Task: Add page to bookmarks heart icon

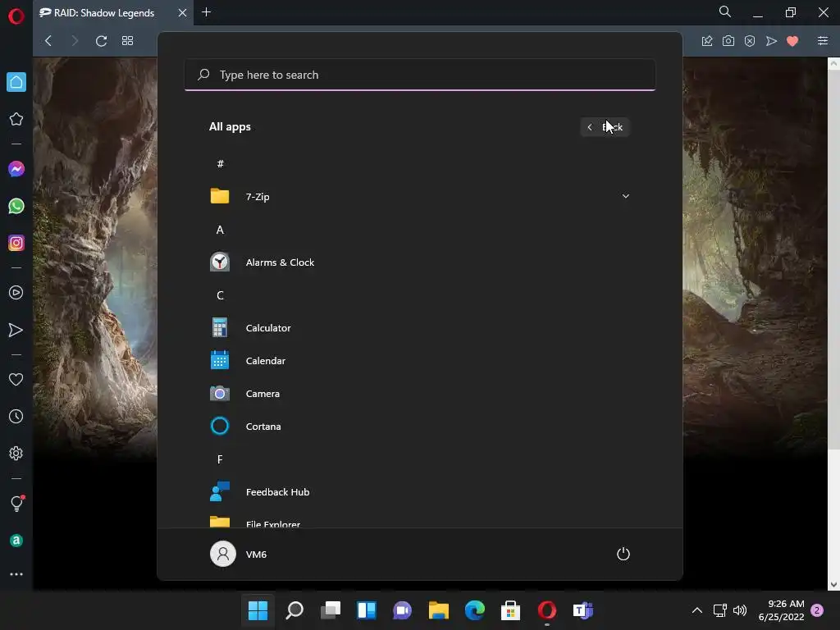Action: (x=792, y=41)
